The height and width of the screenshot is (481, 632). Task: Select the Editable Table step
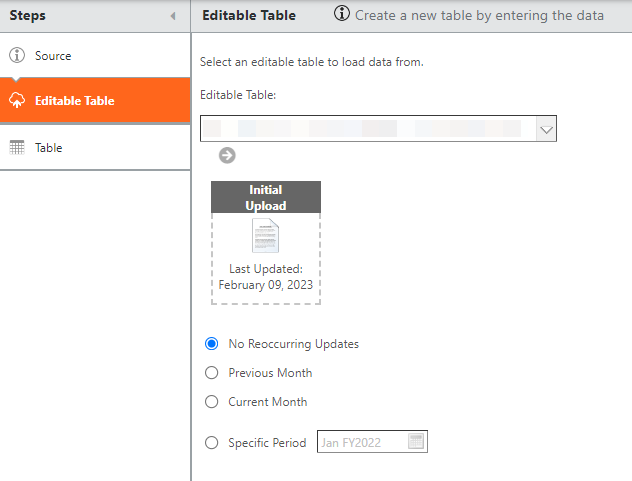pos(95,100)
